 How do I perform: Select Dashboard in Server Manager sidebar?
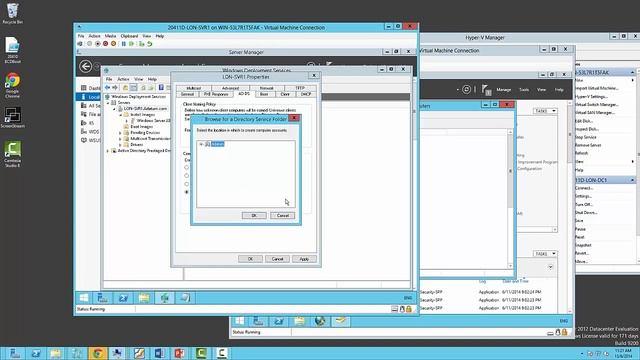point(89,88)
